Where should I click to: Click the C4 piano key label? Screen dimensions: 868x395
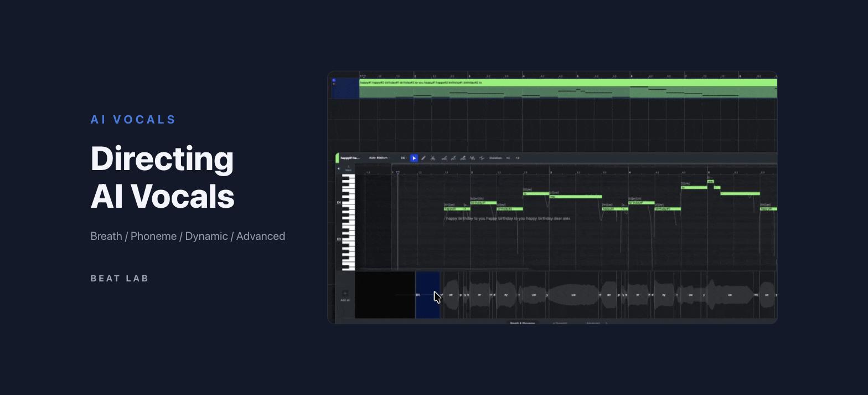[x=339, y=202]
